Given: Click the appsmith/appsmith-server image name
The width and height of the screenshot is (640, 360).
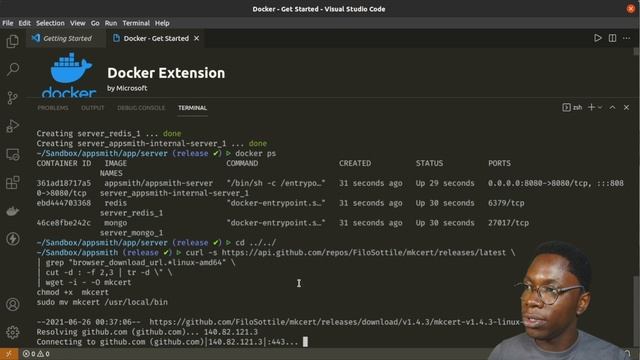Looking at the screenshot, I should 158,183.
